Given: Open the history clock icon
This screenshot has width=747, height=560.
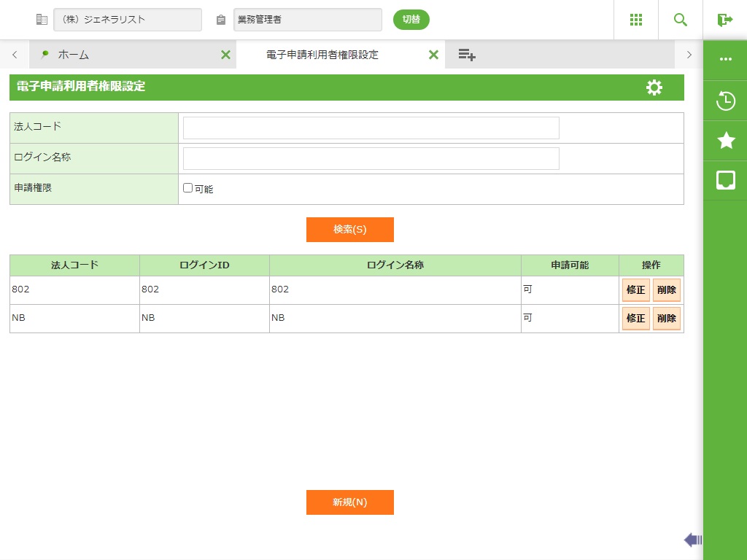Looking at the screenshot, I should click(725, 101).
